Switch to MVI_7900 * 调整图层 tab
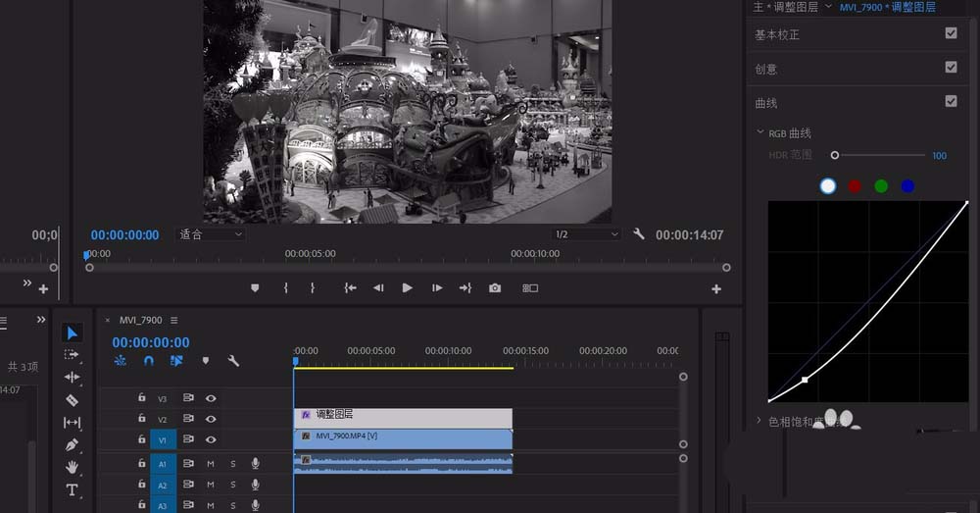The width and height of the screenshot is (980, 513). pyautogui.click(x=888, y=8)
